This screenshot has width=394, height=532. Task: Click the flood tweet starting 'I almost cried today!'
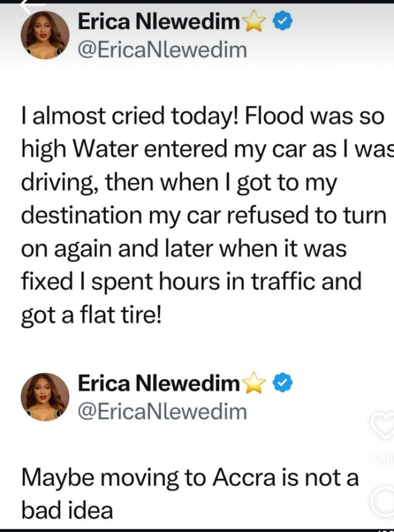point(203,215)
